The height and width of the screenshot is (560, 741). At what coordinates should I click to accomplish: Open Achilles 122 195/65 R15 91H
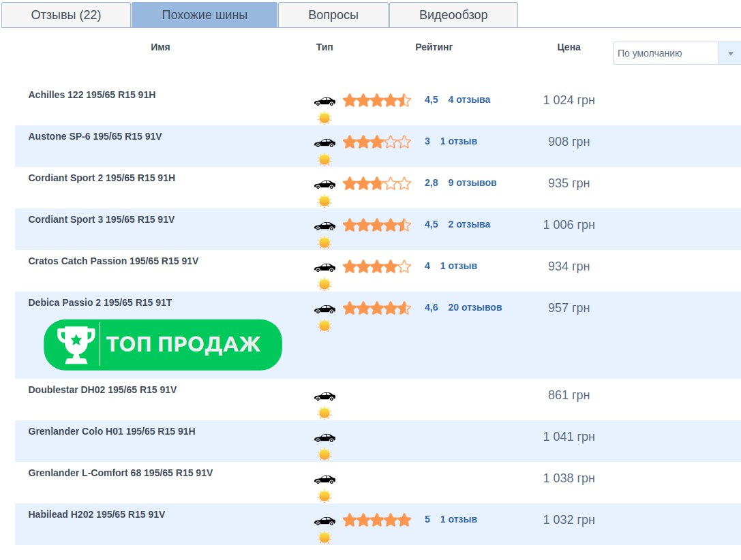[91, 95]
